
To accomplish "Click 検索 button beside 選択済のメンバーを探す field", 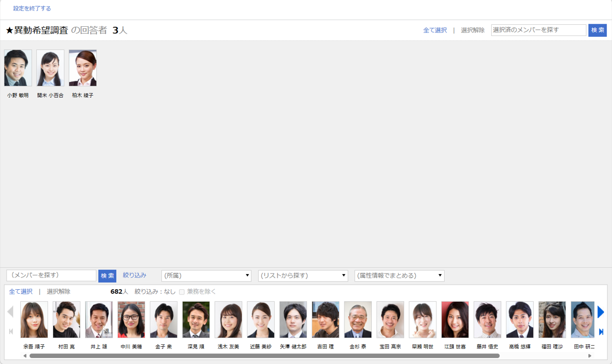I will [597, 30].
